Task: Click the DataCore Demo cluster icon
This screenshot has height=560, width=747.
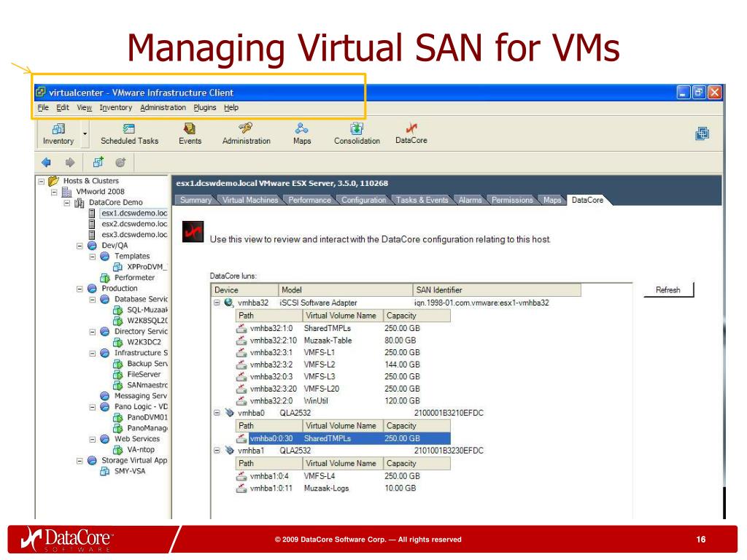Action: (x=80, y=203)
